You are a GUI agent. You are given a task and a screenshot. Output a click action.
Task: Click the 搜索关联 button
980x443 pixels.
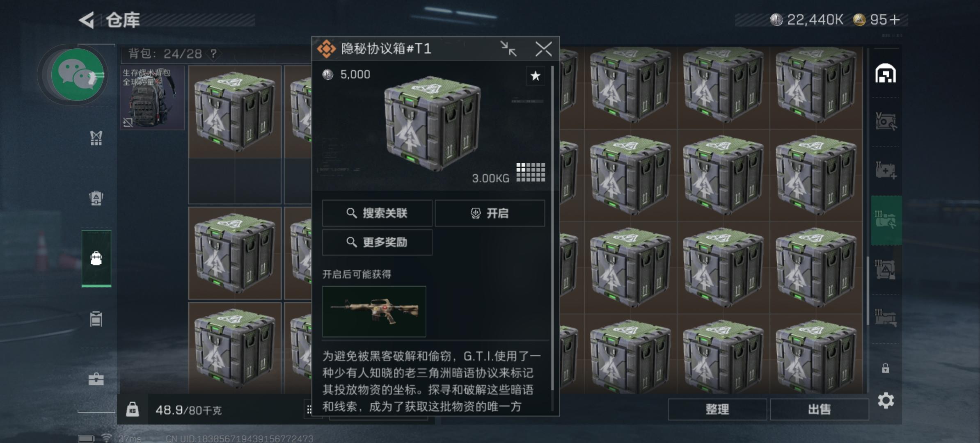(377, 213)
